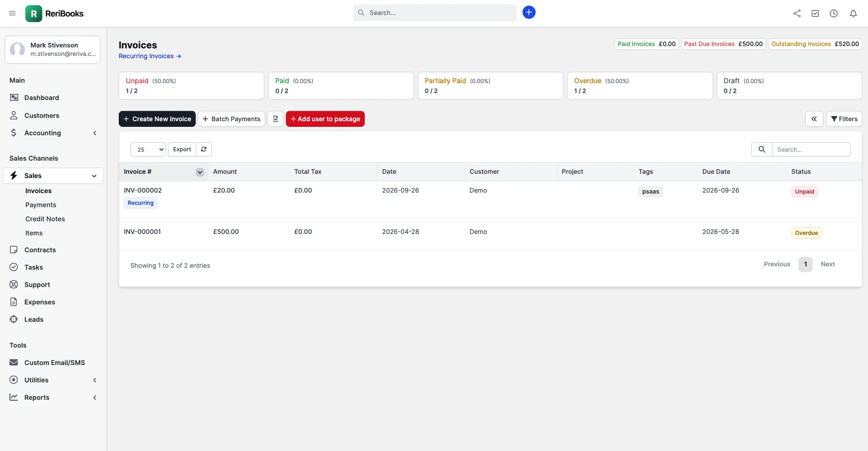Expand the Accounting menu
The image size is (868, 451).
[x=53, y=133]
